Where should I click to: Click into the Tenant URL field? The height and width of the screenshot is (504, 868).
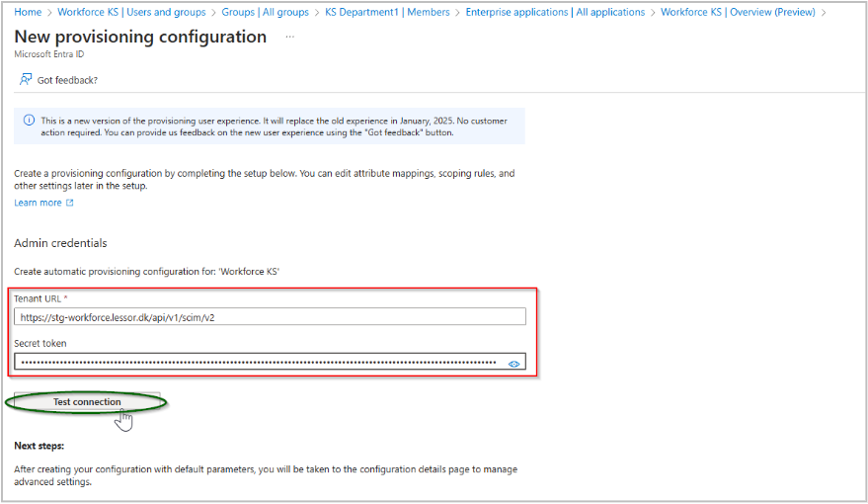(270, 317)
